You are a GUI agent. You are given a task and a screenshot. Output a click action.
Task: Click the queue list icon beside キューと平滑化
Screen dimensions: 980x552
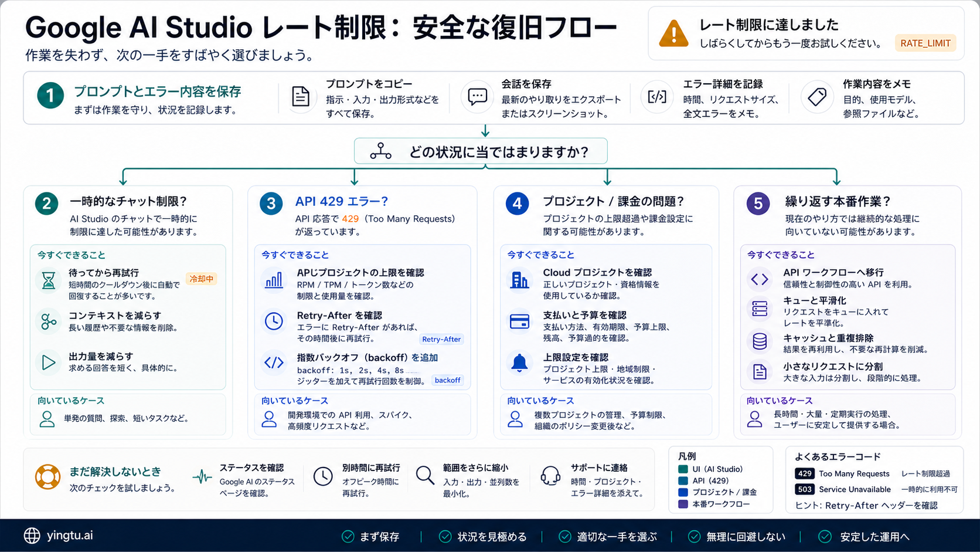point(760,309)
